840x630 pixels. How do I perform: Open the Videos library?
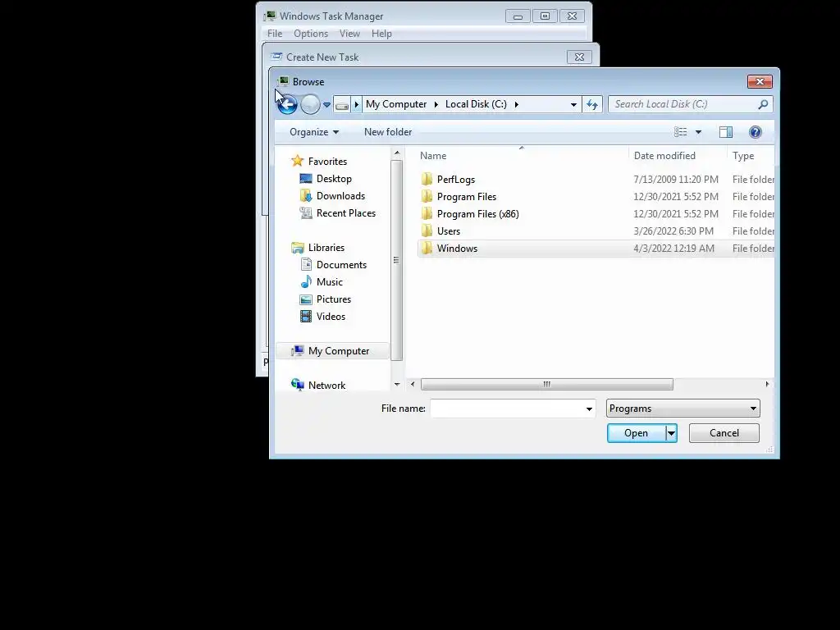tap(331, 316)
